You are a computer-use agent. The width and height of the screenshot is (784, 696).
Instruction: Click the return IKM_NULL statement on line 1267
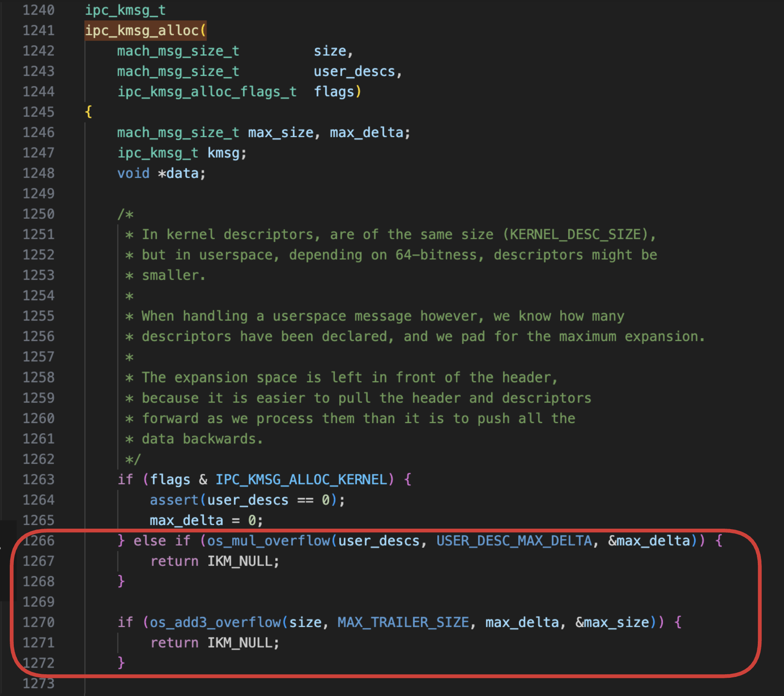[x=214, y=561]
